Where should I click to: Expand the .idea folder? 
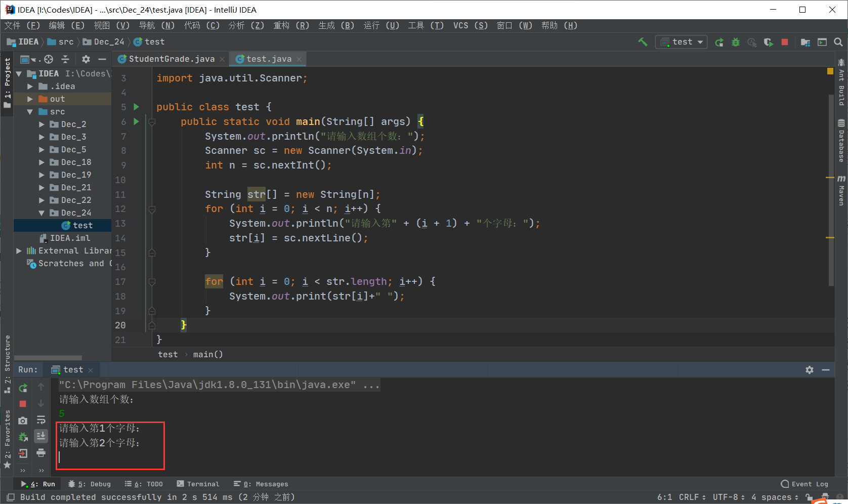(x=30, y=87)
